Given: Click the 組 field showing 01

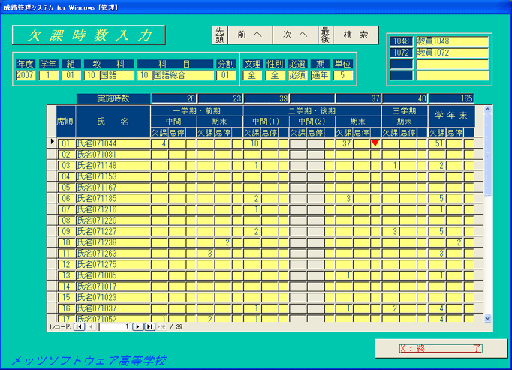Looking at the screenshot, I should coord(71,75).
